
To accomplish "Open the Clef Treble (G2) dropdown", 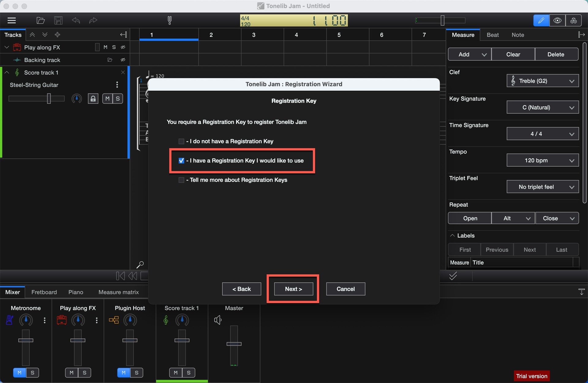I will (543, 81).
